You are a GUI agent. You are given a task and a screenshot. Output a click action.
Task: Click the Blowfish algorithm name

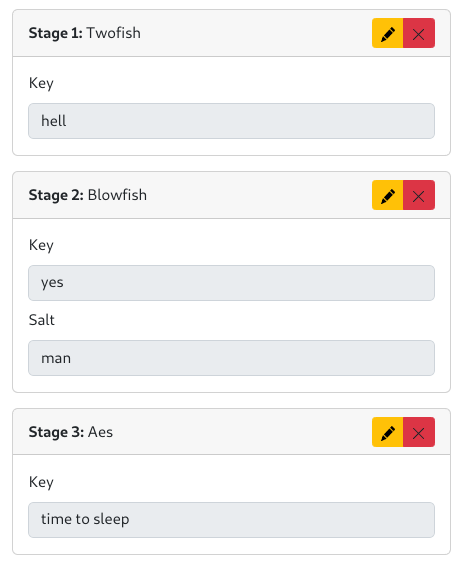(x=117, y=195)
